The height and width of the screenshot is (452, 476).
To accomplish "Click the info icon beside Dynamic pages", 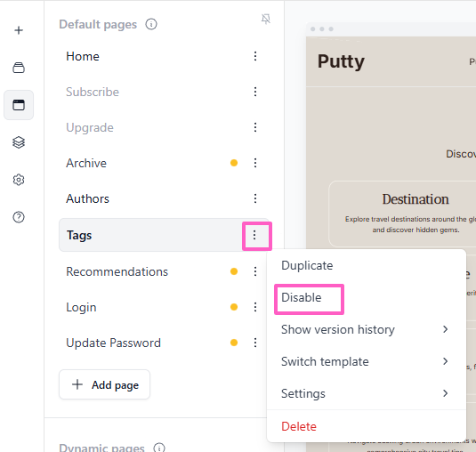I will coord(159,448).
